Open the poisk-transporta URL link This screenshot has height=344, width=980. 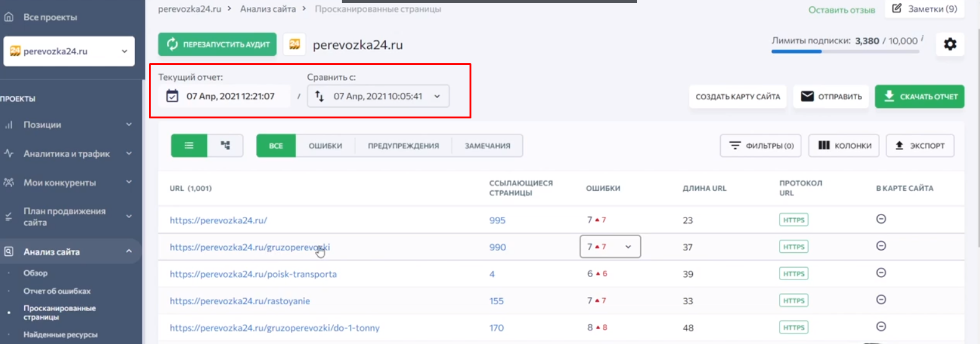point(253,274)
